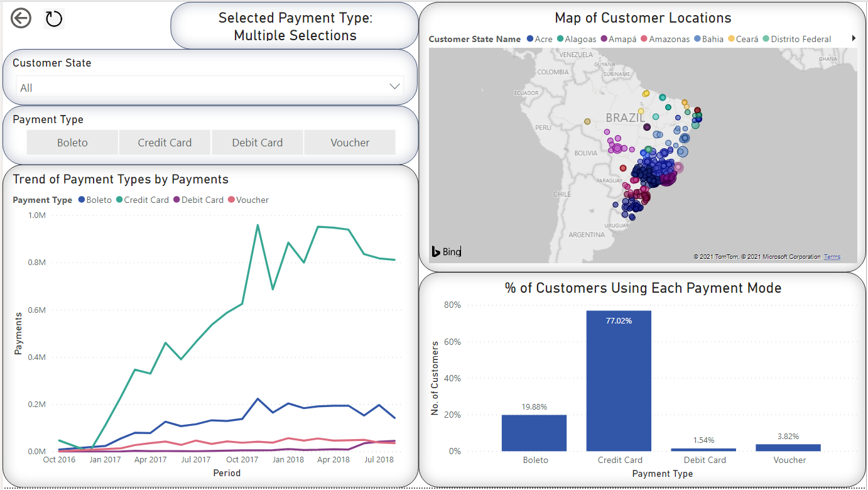Toggle the Debit Card payment filter

[x=258, y=143]
